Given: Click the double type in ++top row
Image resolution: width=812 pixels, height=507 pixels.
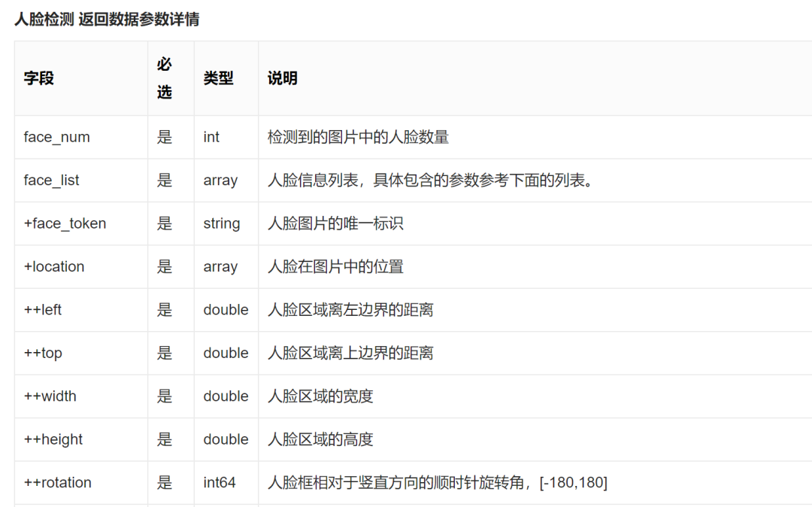Looking at the screenshot, I should (226, 354).
